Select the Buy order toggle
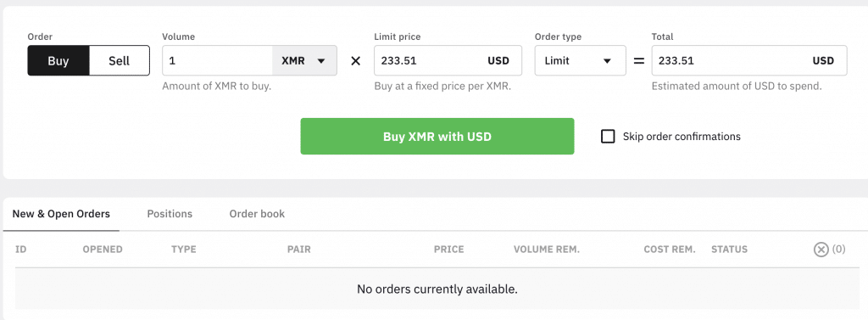The image size is (868, 320). [x=58, y=60]
